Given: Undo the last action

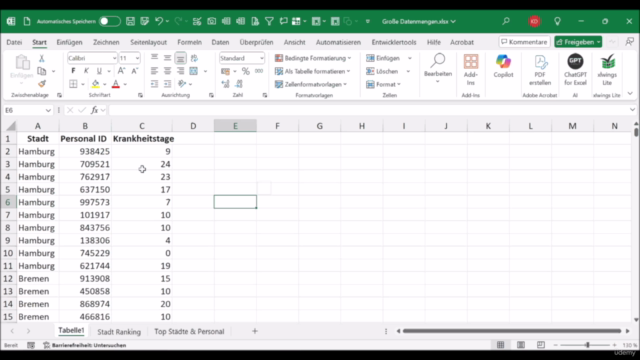Looking at the screenshot, I should [159, 21].
